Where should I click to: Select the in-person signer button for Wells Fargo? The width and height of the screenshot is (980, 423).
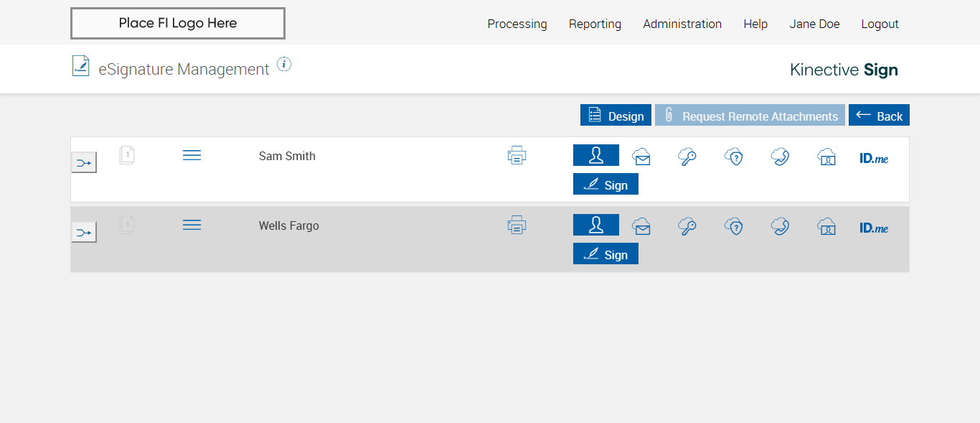(x=595, y=225)
